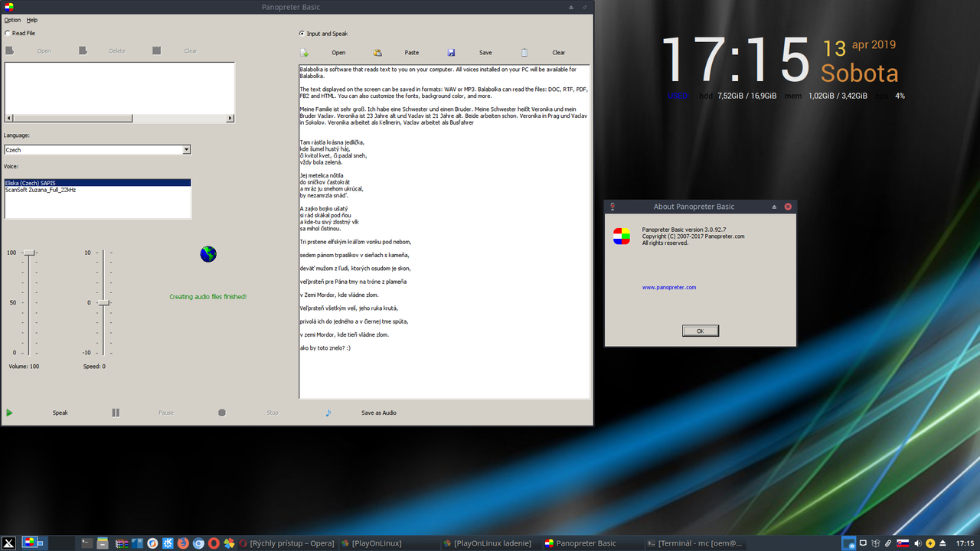Screen dimensions: 980x551
Task: Click the disabled Open icon in Read File panel
Action: 10,51
